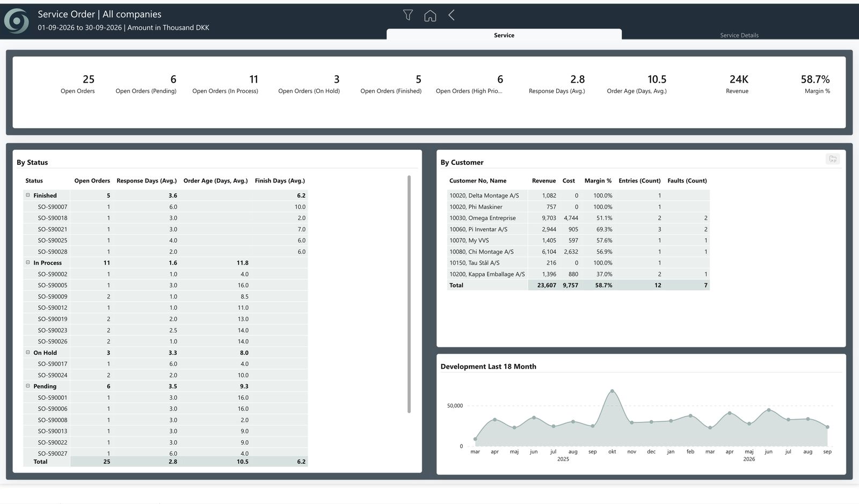Click the back arrow icon
Image resolution: width=859 pixels, height=504 pixels.
pyautogui.click(x=452, y=15)
